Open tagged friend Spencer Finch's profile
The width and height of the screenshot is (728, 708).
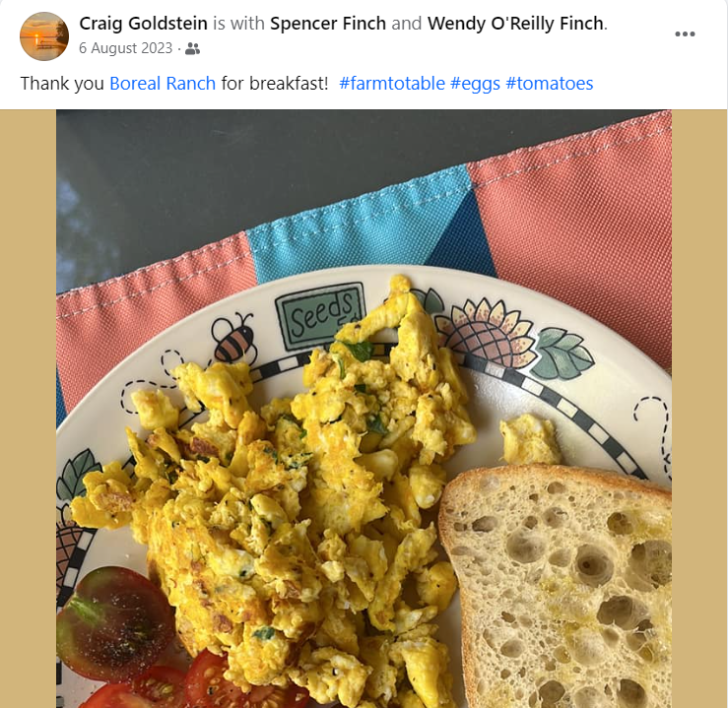[328, 24]
